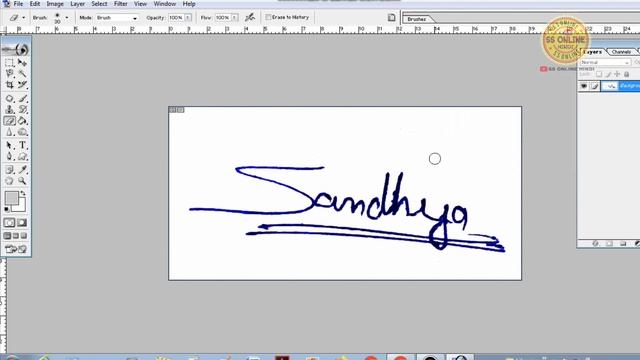Viewport: 640px width, 360px height.
Task: Select the Blur tool
Action: (9, 132)
